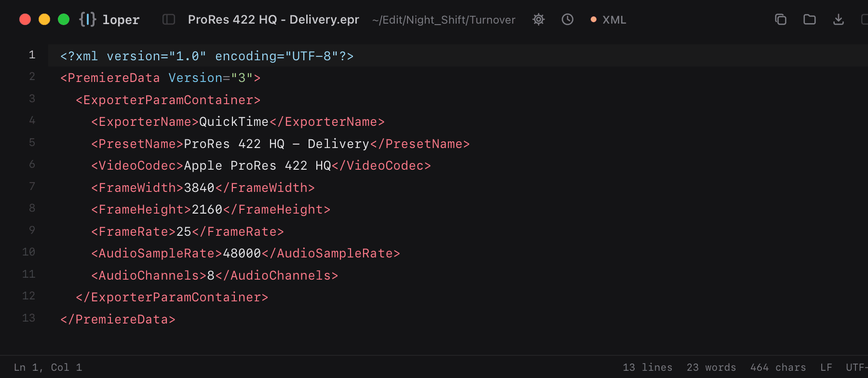Click the Ln 1, Col 1 cursor position indicator
The height and width of the screenshot is (378, 868).
pos(48,367)
